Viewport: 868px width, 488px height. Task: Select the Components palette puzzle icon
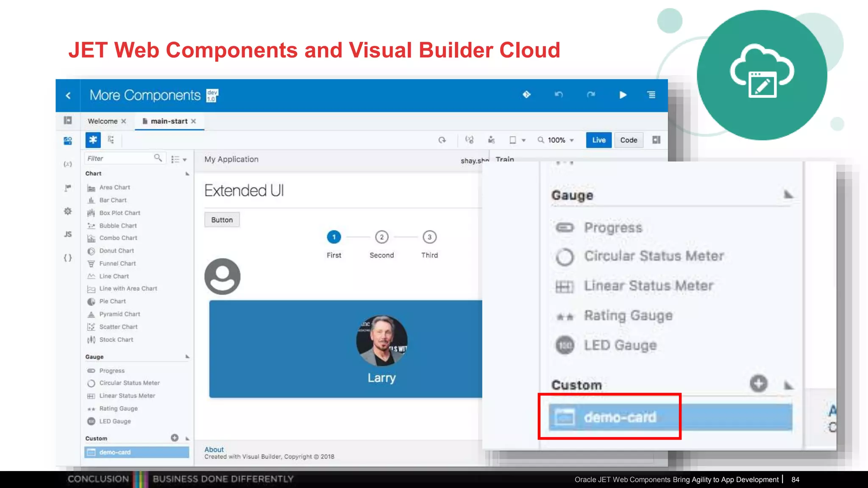pyautogui.click(x=93, y=140)
